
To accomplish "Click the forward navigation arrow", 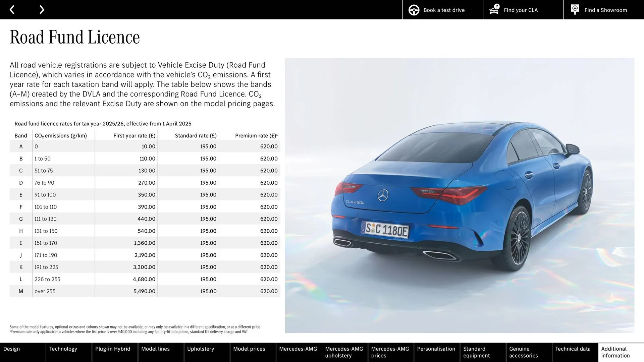I will (x=42, y=9).
